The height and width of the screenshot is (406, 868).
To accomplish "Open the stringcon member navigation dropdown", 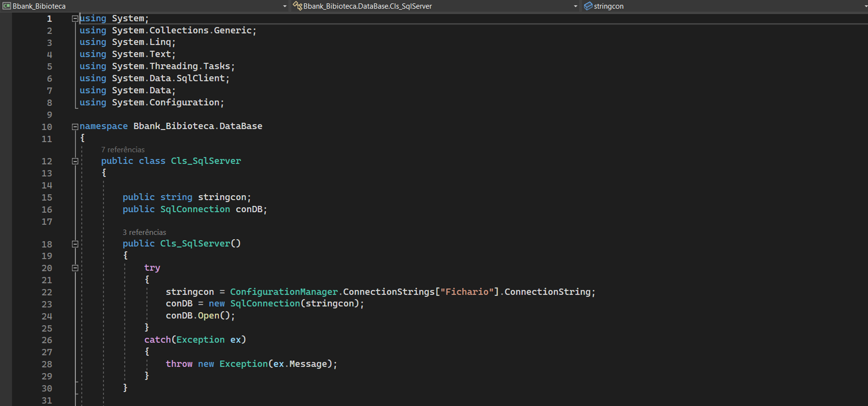I will (x=725, y=6).
